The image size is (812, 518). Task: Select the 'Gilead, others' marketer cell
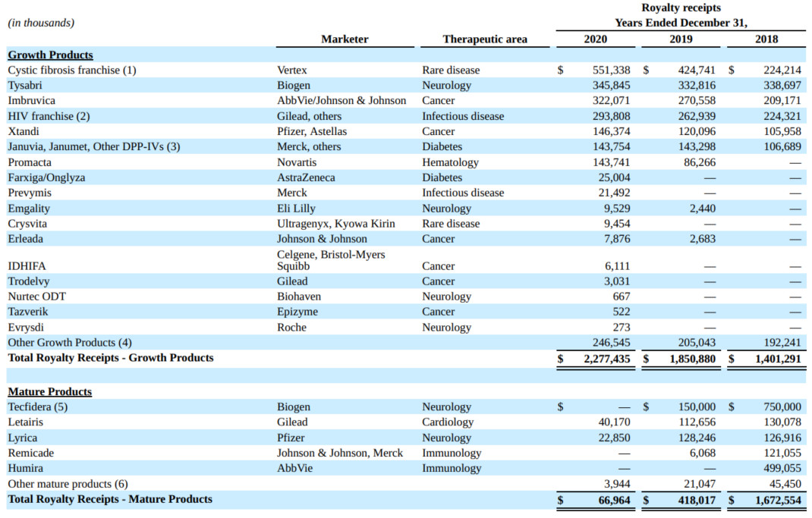(x=309, y=116)
